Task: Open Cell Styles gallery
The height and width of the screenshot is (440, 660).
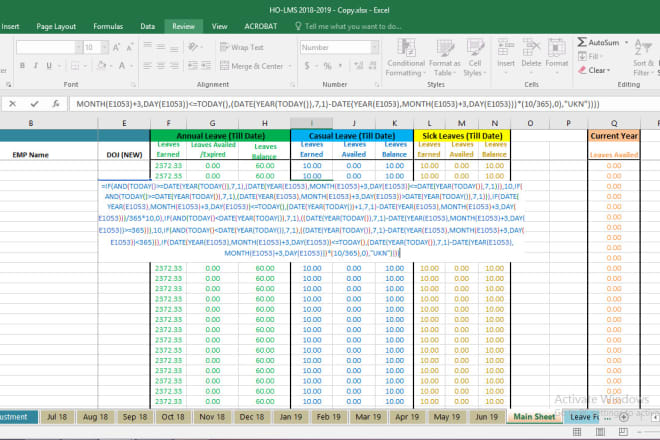Action: (x=475, y=58)
